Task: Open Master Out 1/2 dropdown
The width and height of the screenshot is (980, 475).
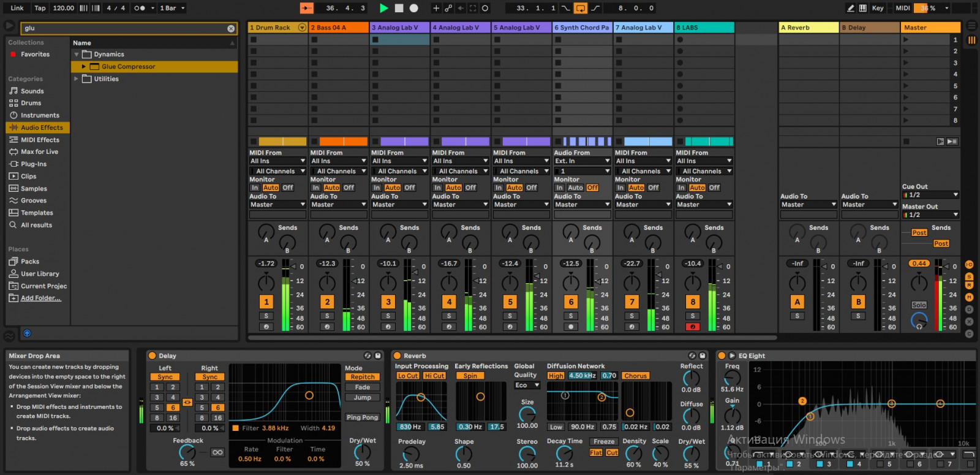Action: [930, 215]
